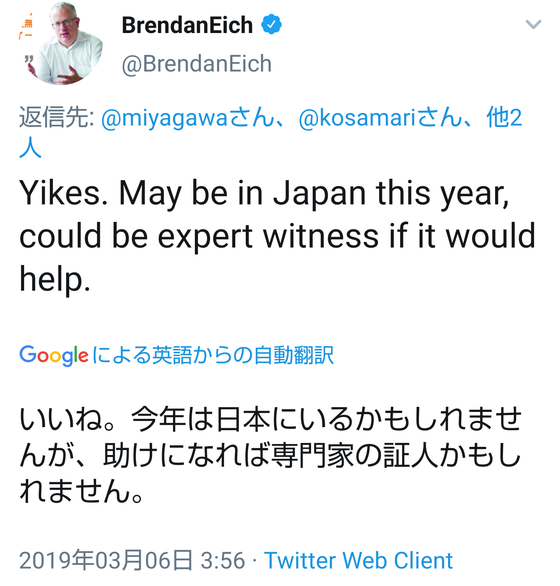Open @miyagawa's profile link
Image resolution: width=560 pixels, height=586 pixels.
point(187,118)
